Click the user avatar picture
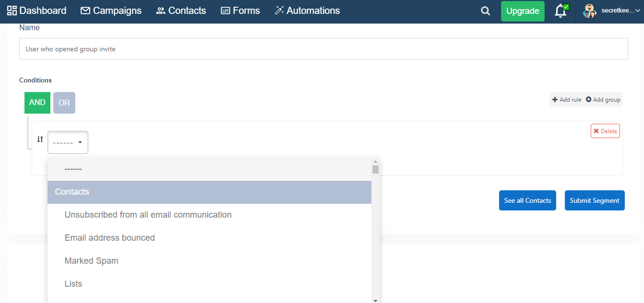The image size is (644, 303). click(590, 11)
